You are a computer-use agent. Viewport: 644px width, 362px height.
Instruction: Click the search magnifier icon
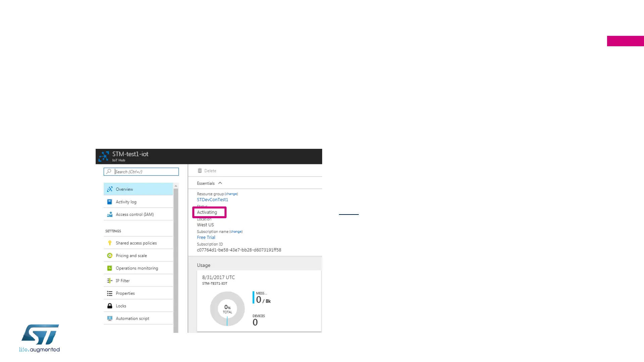109,172
